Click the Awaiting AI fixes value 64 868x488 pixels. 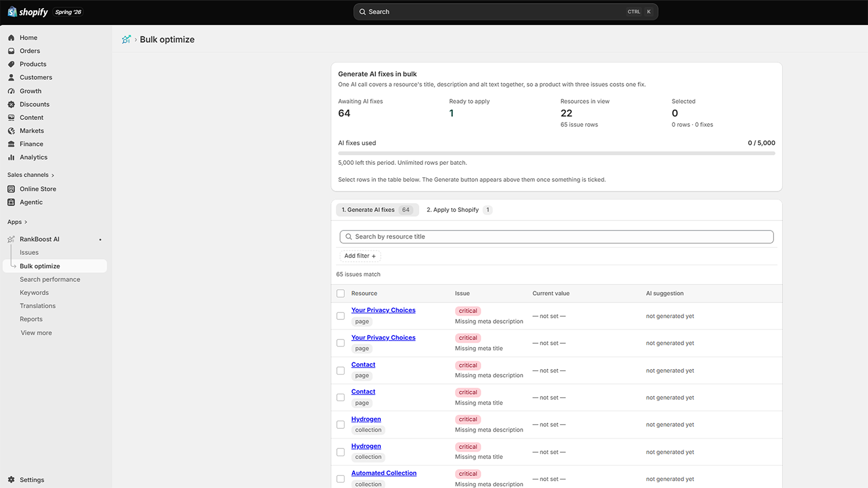coord(344,113)
